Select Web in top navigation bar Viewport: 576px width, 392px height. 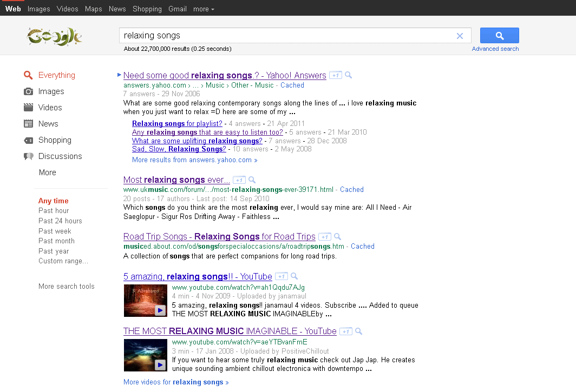pos(13,9)
